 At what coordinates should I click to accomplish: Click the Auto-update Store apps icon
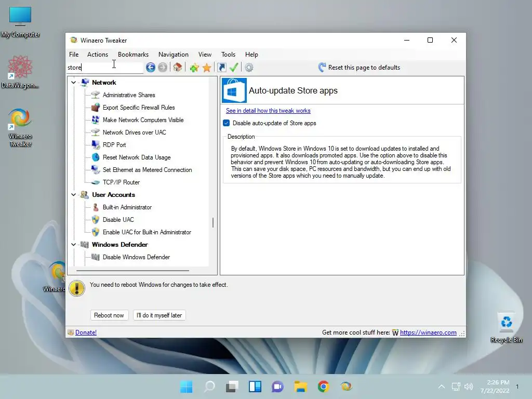click(234, 90)
